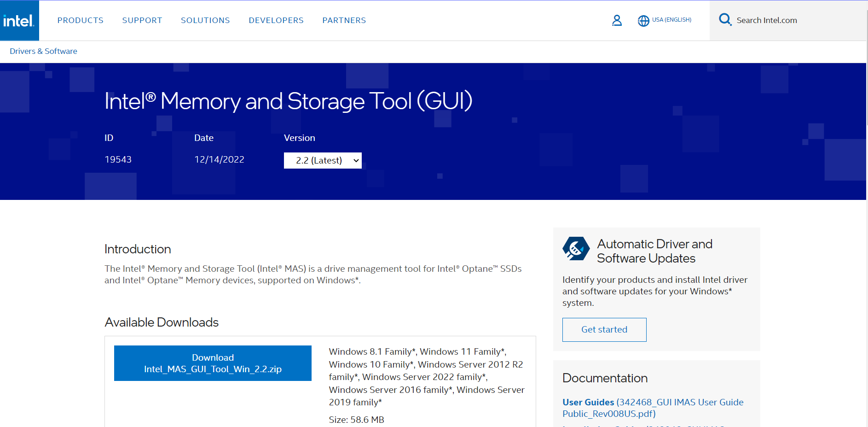Image resolution: width=868 pixels, height=427 pixels.
Task: Open the Partners menu
Action: point(344,20)
